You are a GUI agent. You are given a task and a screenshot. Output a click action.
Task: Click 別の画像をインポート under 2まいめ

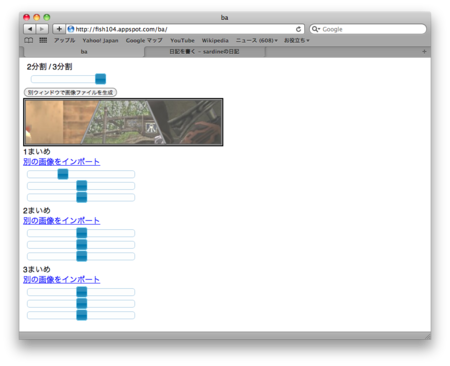coord(61,221)
